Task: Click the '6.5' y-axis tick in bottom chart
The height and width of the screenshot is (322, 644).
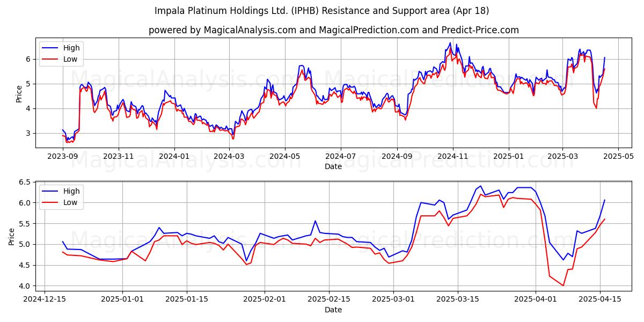Action: pos(26,182)
